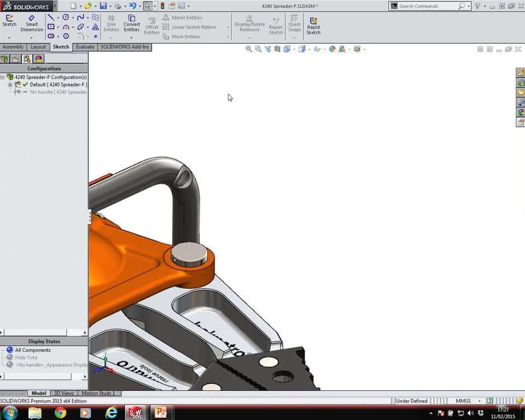Click the Edit Appearance color sphere icon
The width and height of the screenshot is (525, 420).
pos(332,49)
